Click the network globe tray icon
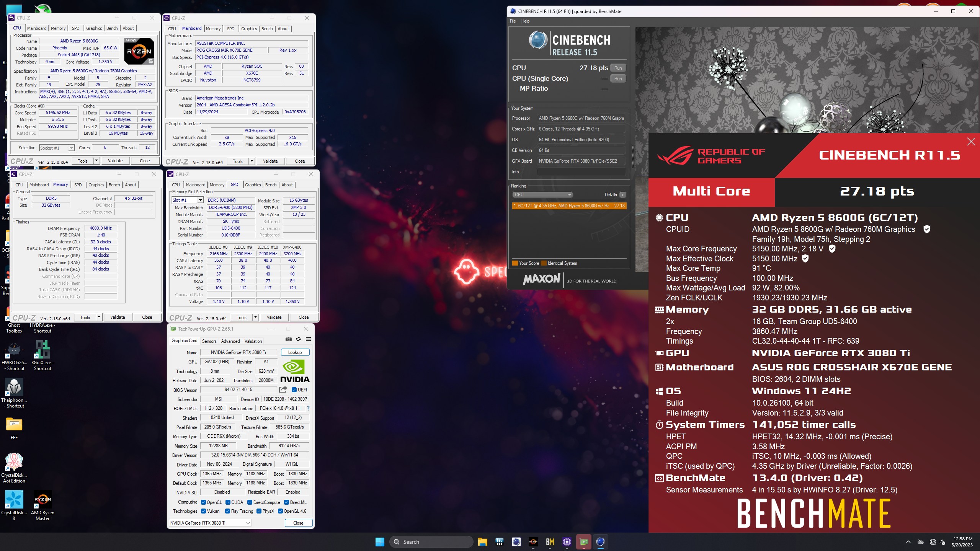980x551 pixels. coord(933,542)
